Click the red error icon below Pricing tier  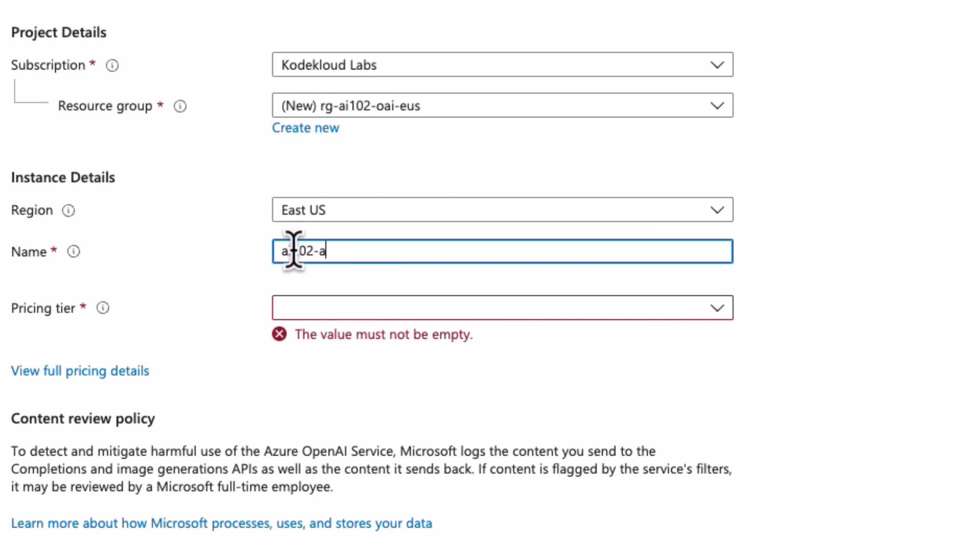coord(279,334)
